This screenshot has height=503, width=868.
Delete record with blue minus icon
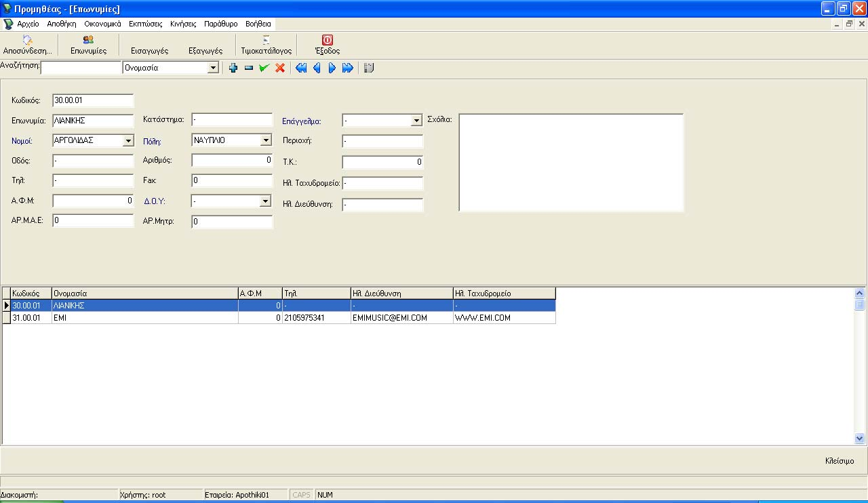coord(249,68)
